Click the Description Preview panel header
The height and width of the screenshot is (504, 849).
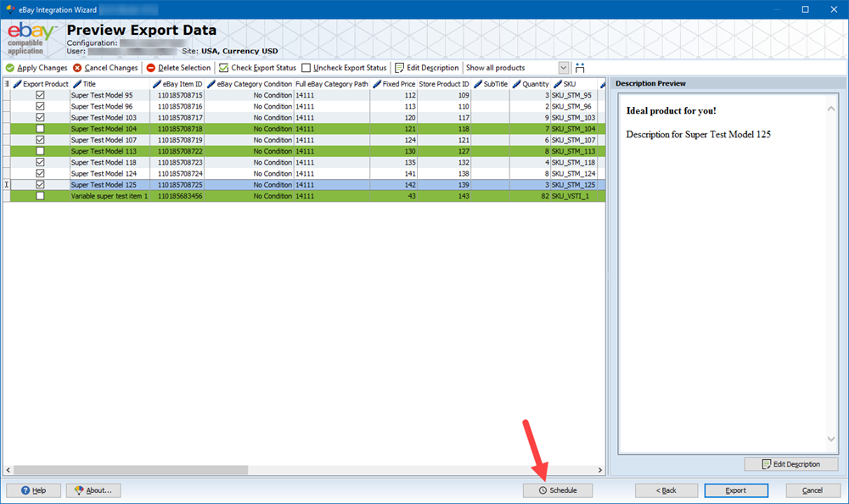728,83
